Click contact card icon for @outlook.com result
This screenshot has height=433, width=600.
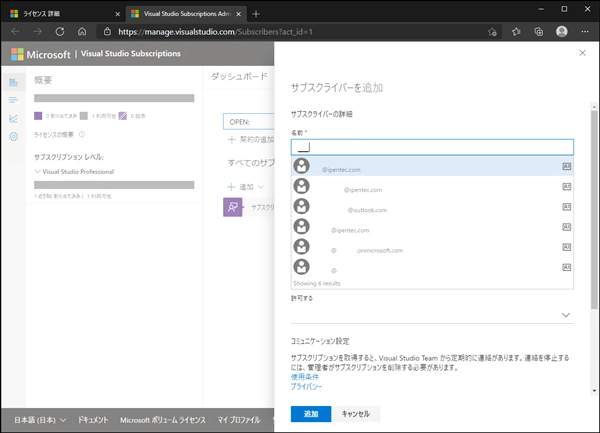coord(566,207)
